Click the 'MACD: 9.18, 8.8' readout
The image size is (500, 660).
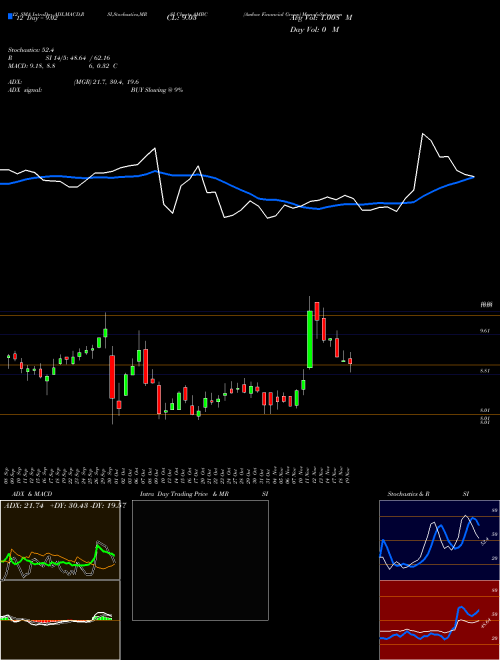32,66
